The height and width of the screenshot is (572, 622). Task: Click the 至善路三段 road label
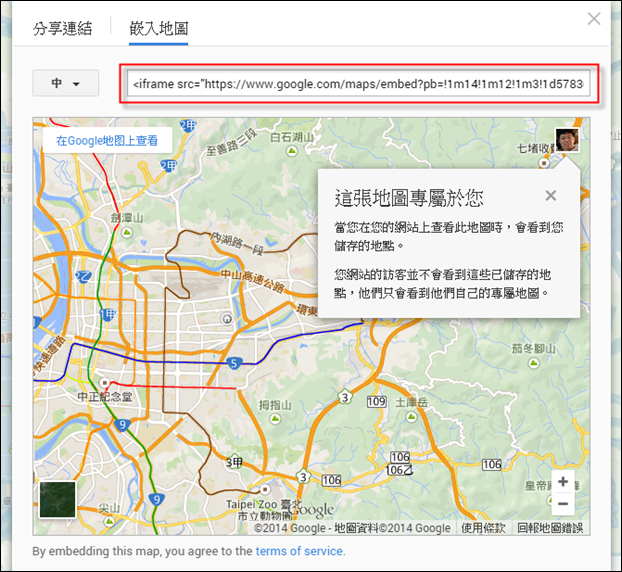pos(232,142)
